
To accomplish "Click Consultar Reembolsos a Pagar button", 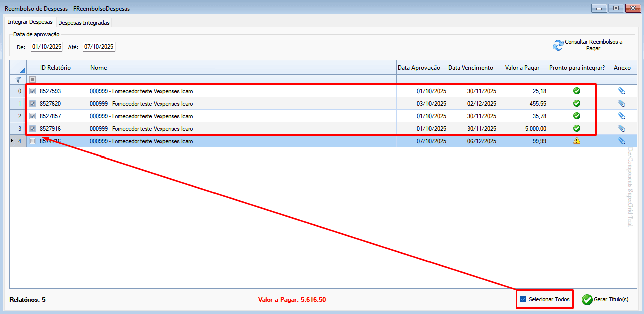I will 588,45.
